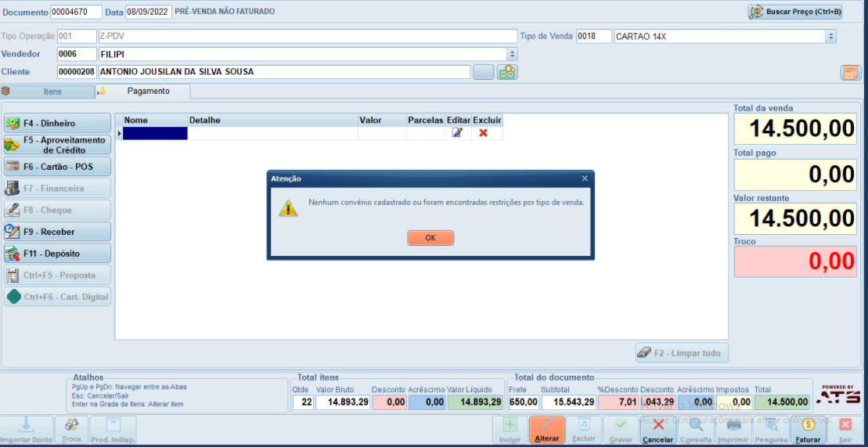The width and height of the screenshot is (868, 447).
Task: Expand the Vendedor FILIPI dropdown arrows
Action: coord(512,54)
